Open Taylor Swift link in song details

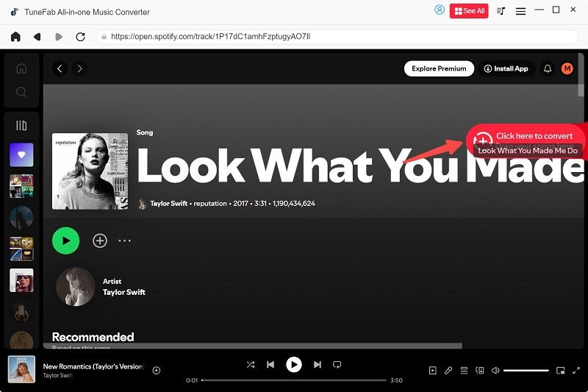coord(169,203)
